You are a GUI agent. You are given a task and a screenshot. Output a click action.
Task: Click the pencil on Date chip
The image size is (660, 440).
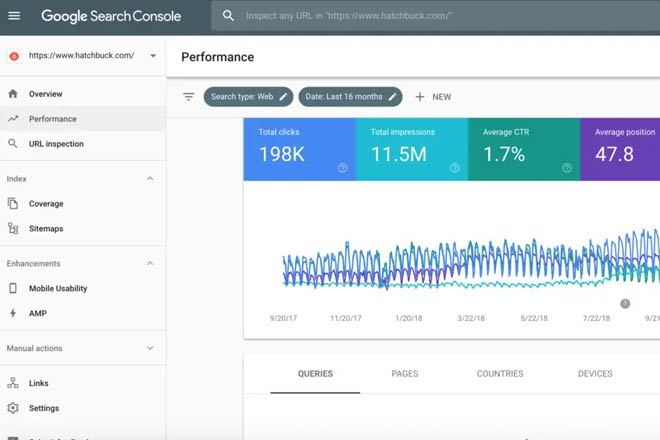tap(392, 97)
